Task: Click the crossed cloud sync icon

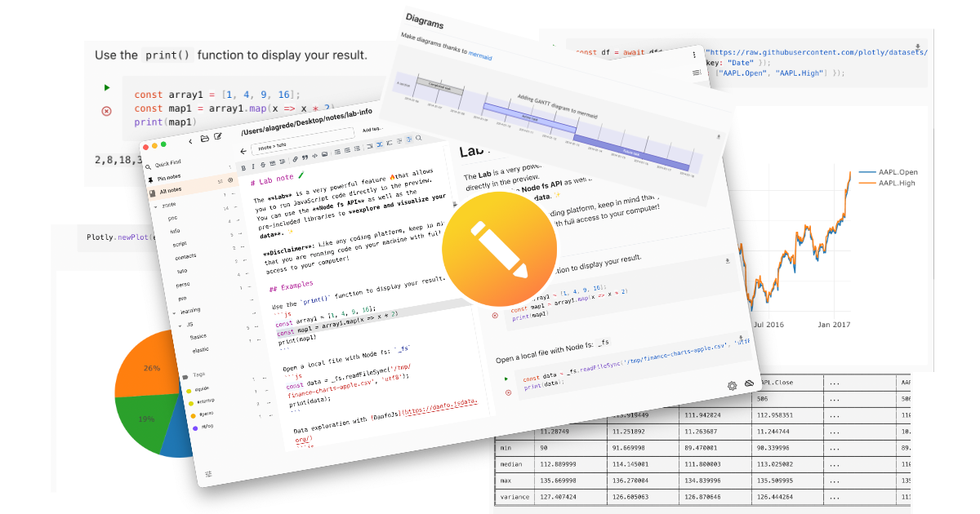Action: click(x=749, y=383)
